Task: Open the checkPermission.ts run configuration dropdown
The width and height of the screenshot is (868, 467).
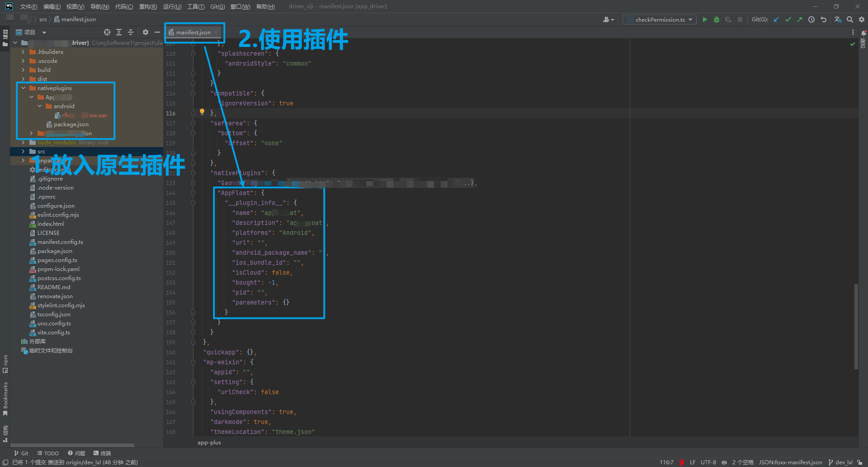Action: pyautogui.click(x=659, y=19)
